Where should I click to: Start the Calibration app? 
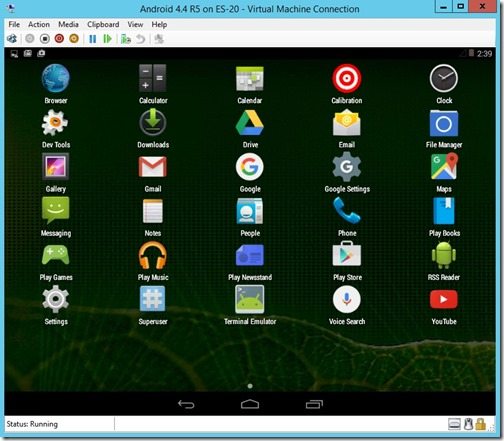pyautogui.click(x=347, y=79)
